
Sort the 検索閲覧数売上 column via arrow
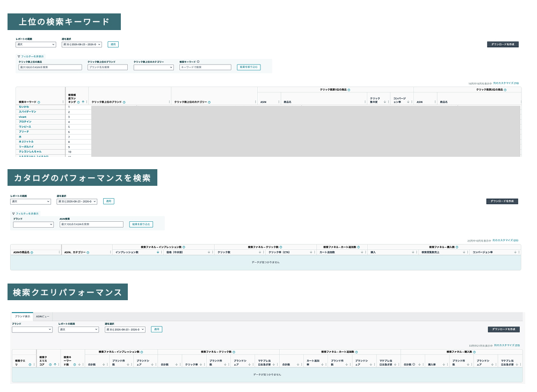(464, 252)
